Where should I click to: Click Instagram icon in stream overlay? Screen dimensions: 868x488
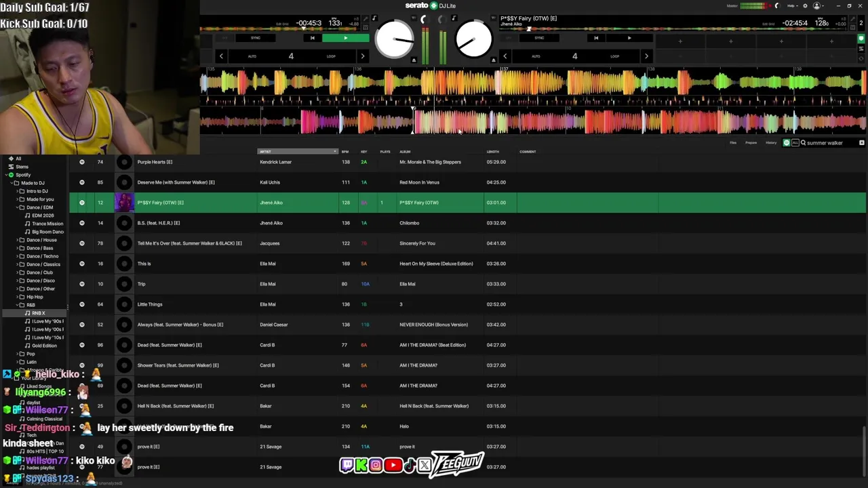coord(376,465)
